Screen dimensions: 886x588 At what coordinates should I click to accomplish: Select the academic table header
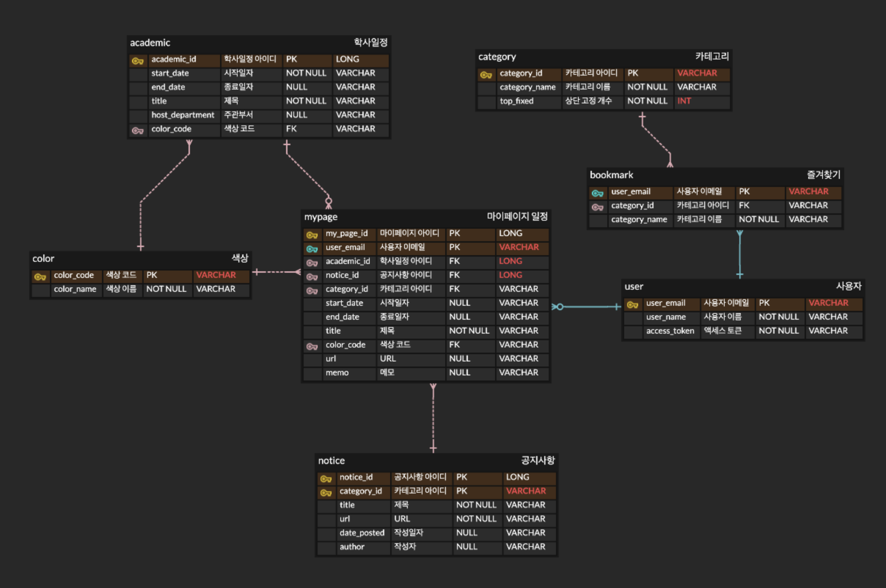pos(150,43)
